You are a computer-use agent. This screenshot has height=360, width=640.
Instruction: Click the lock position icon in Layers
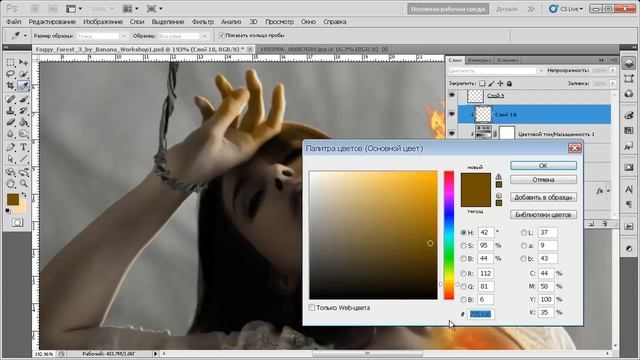point(500,83)
